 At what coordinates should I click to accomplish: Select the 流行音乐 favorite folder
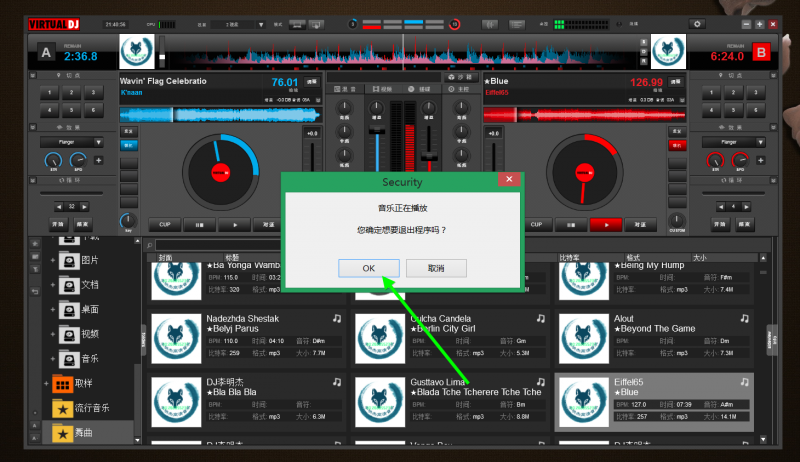coord(81,408)
